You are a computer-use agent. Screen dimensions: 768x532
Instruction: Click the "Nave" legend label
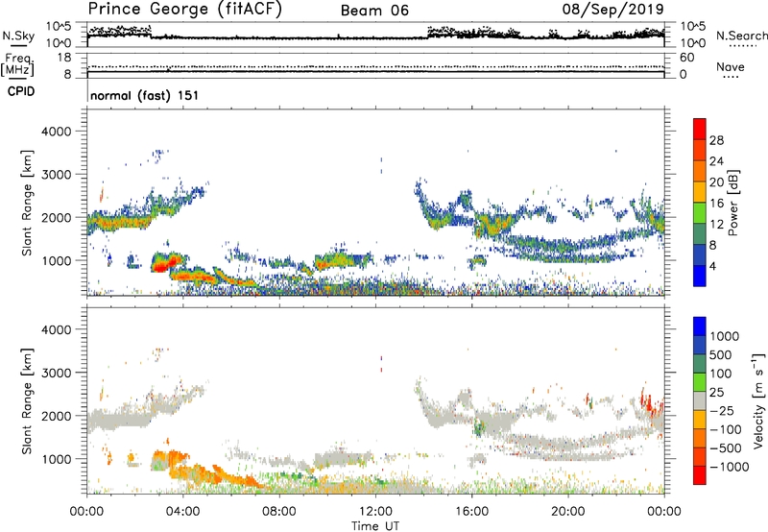click(x=731, y=66)
